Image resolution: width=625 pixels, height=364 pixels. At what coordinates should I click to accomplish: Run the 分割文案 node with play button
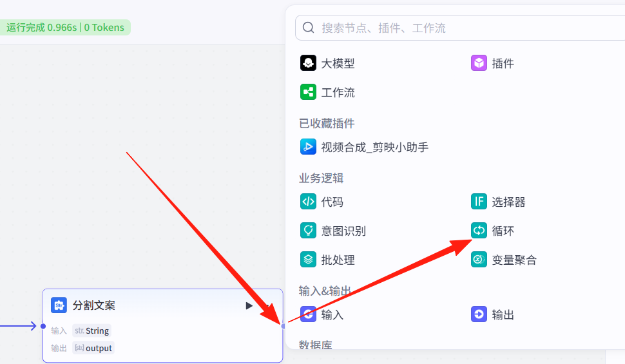pyautogui.click(x=249, y=306)
